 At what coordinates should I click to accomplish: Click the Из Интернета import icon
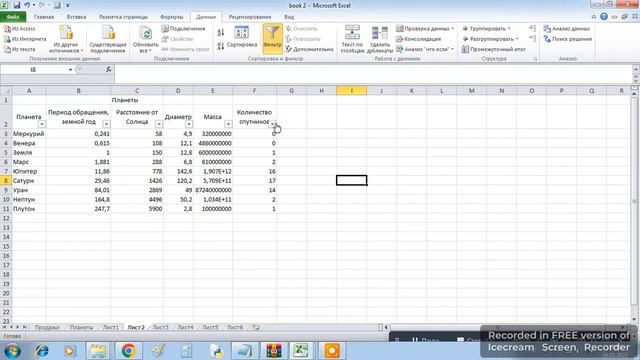click(7, 39)
